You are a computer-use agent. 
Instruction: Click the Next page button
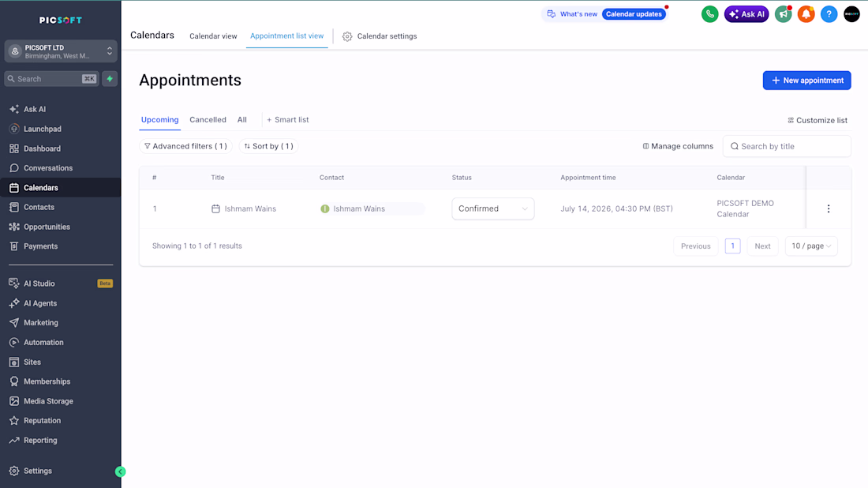762,246
